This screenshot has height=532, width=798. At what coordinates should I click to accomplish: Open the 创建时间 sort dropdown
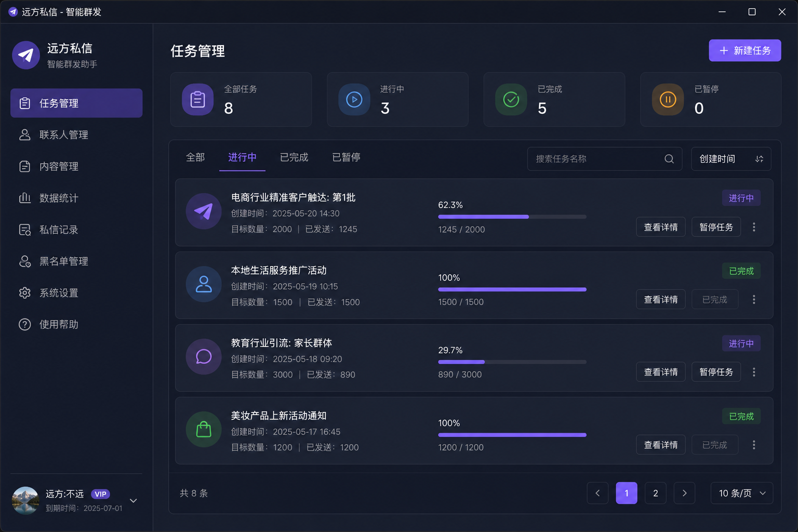tap(731, 159)
